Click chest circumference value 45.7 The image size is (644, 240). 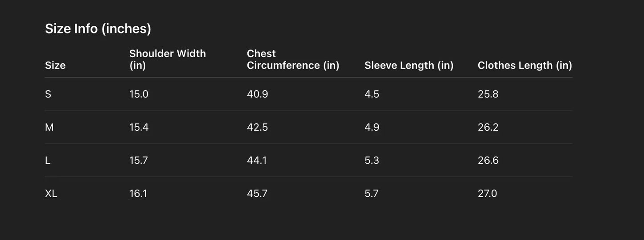(x=257, y=194)
